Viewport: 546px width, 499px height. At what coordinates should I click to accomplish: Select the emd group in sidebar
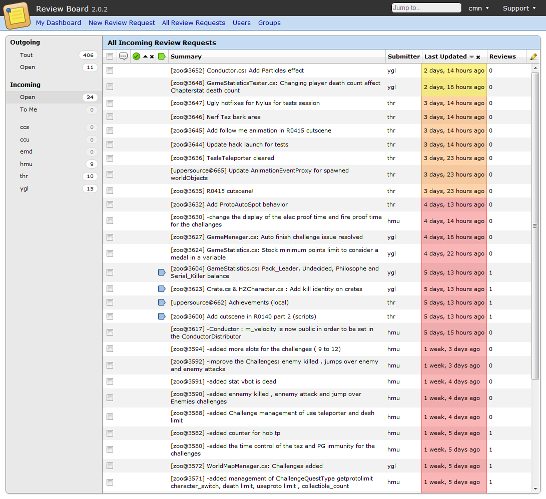click(x=54, y=152)
